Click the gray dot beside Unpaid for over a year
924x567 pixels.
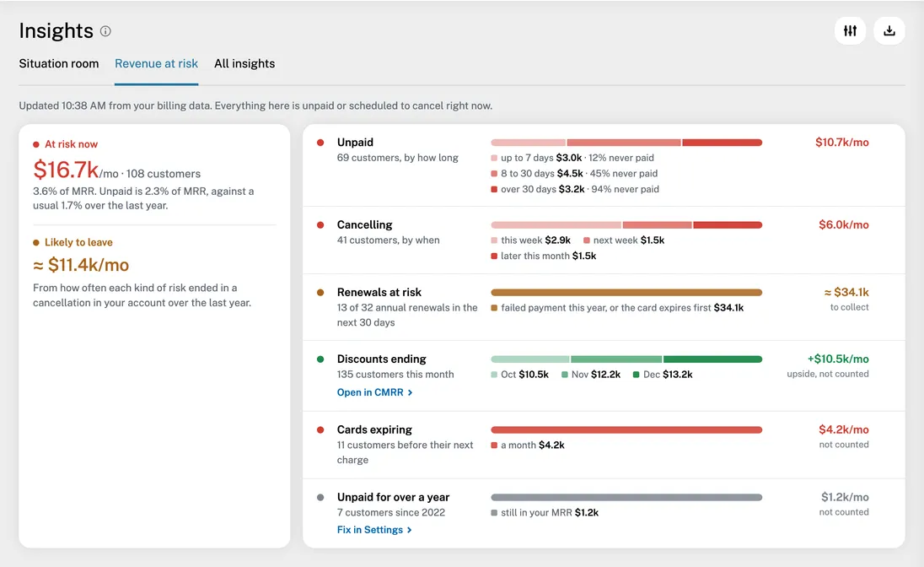320,497
